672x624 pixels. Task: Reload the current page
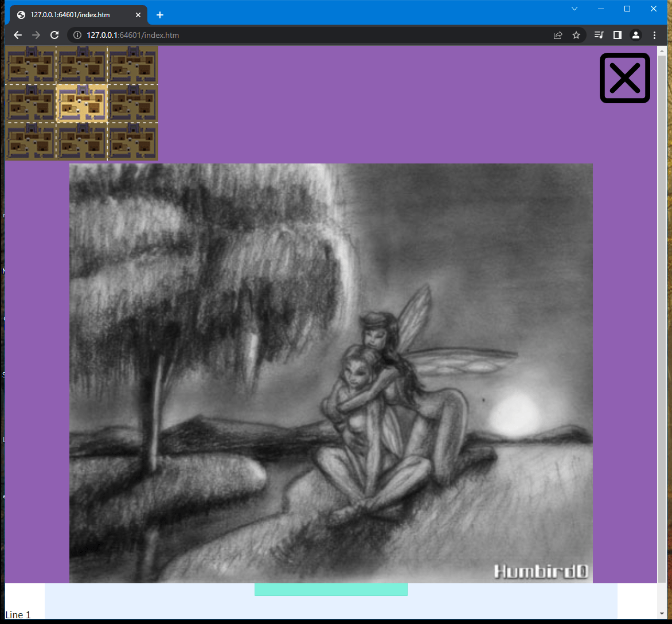[x=54, y=35]
